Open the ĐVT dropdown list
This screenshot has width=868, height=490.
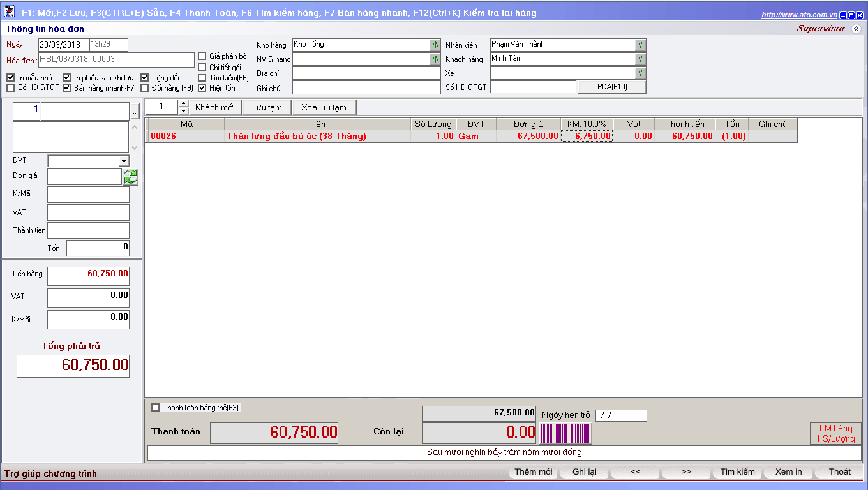(x=124, y=161)
